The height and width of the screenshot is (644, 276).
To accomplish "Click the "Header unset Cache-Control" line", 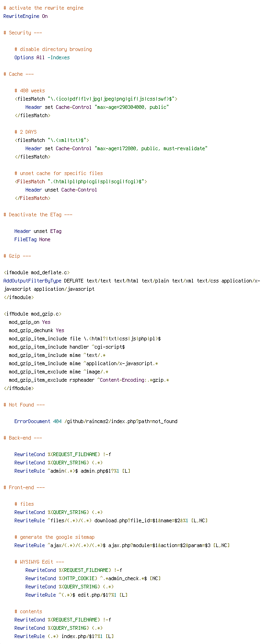I will [x=61, y=190].
